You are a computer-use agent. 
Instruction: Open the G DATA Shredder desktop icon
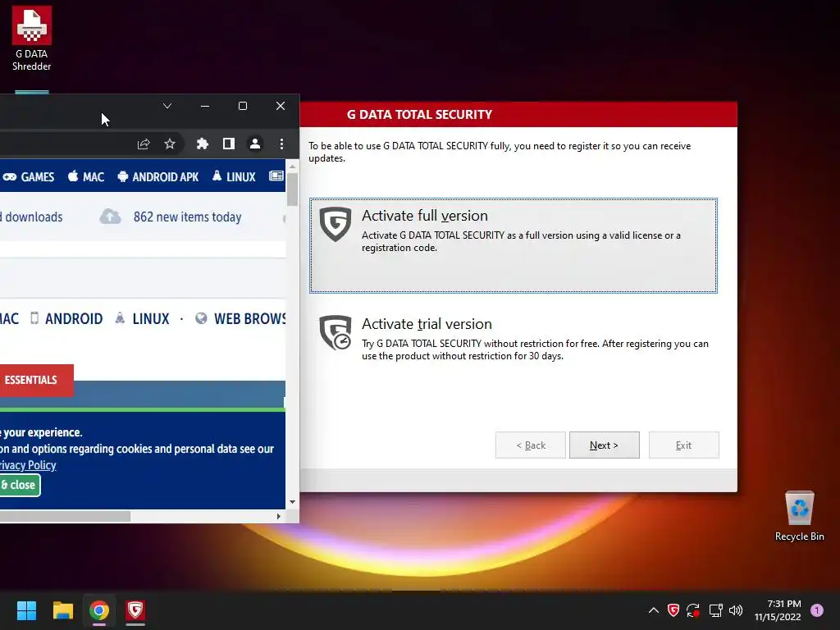32,39
